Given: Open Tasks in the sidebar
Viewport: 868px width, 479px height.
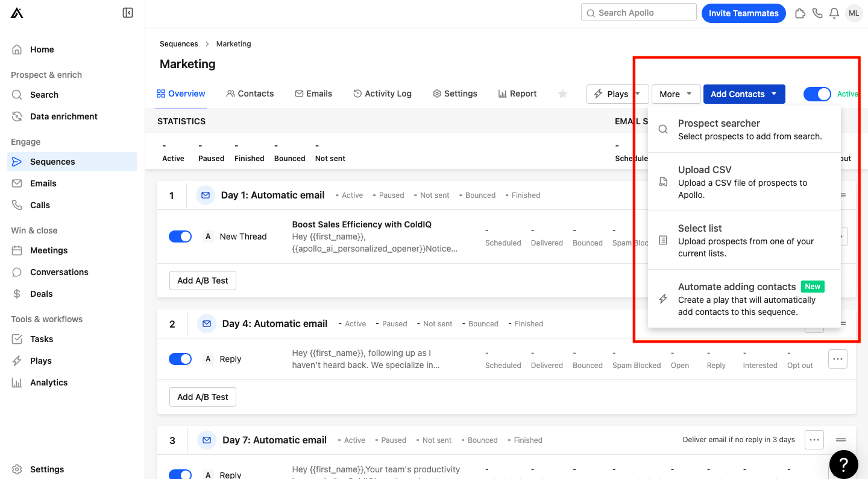Looking at the screenshot, I should click(72, 339).
